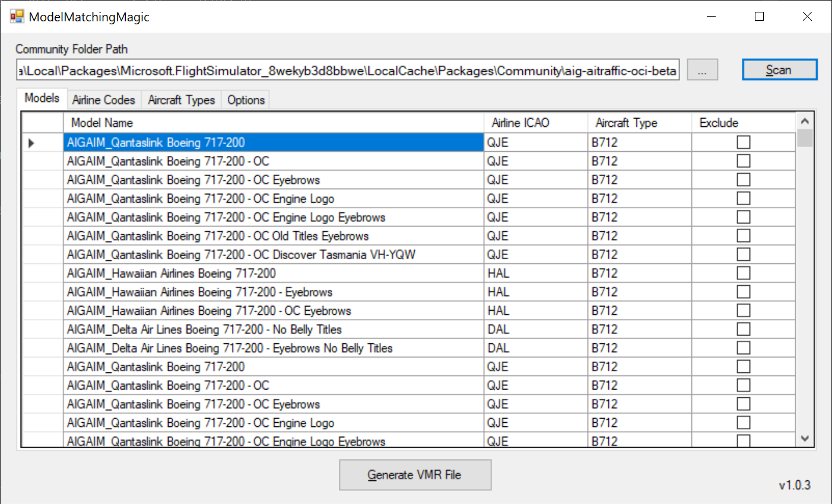This screenshot has width=832, height=504.
Task: Click B712 cell in Delta Eyebrows No Belly Titles row
Action: [640, 348]
